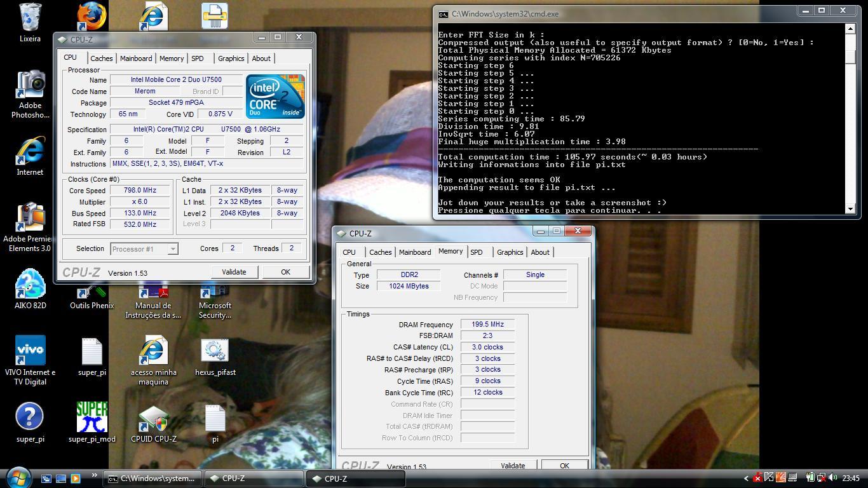Switch to CPU tab in CPU-Z Memory window

(x=349, y=252)
